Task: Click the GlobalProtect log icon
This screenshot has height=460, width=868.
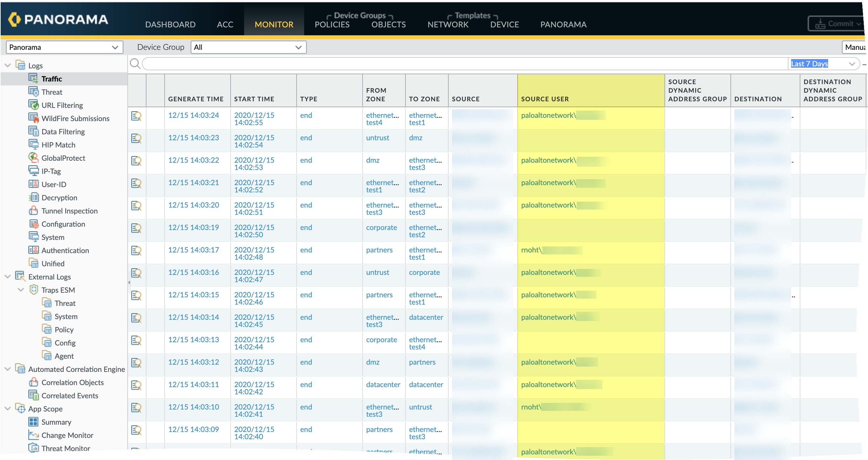Action: [33, 158]
